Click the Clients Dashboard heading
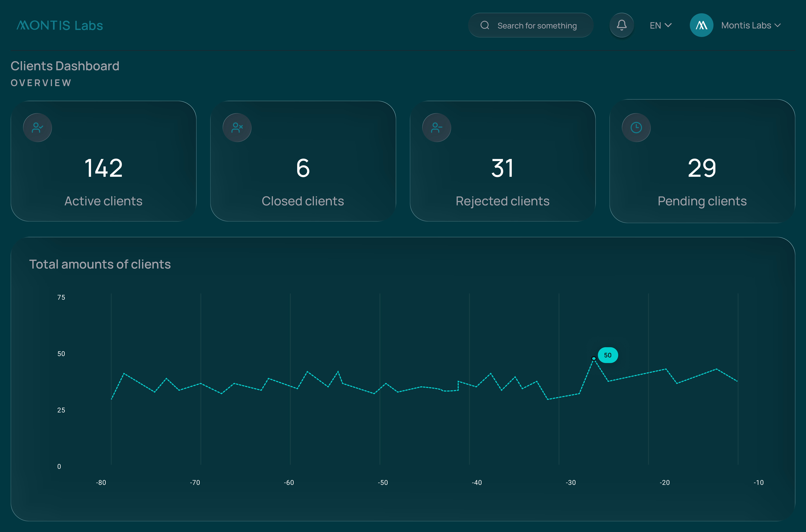Image resolution: width=806 pixels, height=532 pixels. [x=65, y=66]
